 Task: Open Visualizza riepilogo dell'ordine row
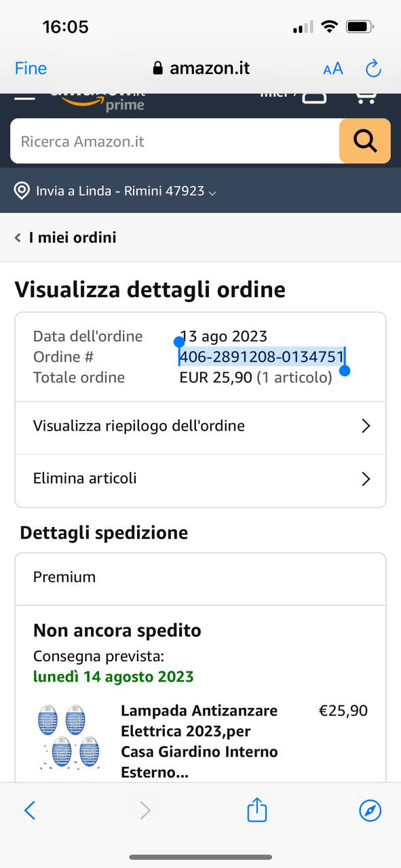coord(200,426)
